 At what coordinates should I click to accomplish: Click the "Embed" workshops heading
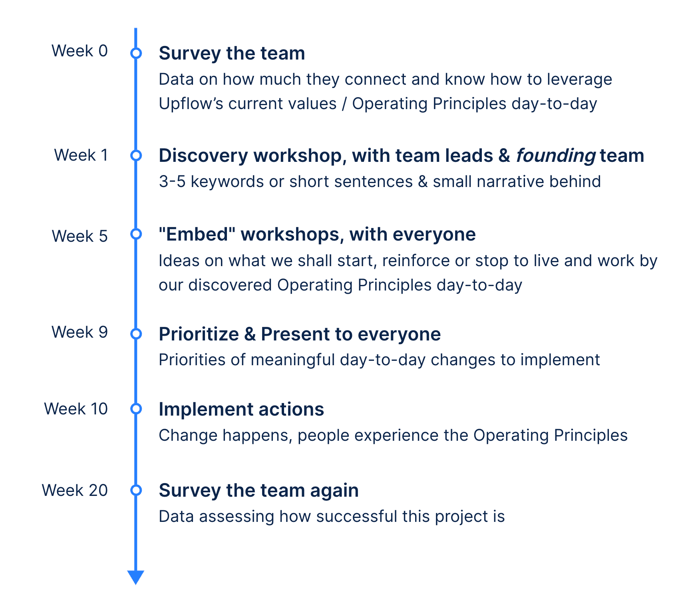point(317,234)
